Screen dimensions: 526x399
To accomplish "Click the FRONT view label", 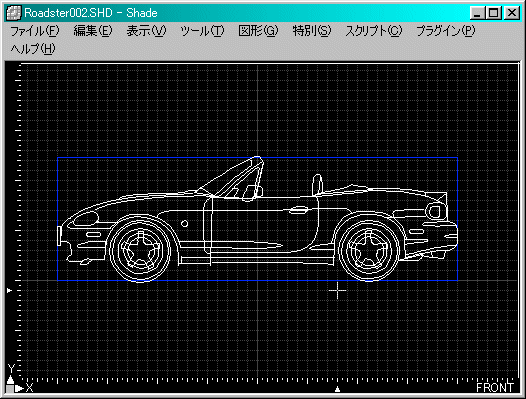I will (495, 388).
